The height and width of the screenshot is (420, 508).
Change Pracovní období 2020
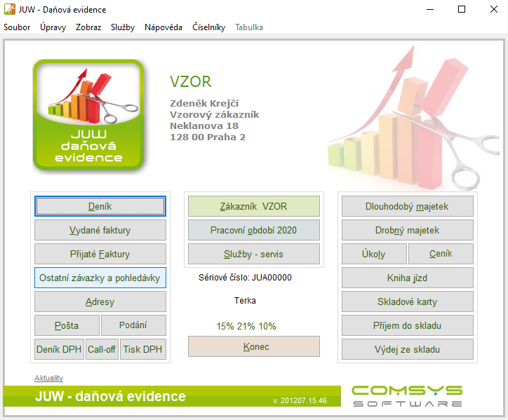[x=254, y=230]
